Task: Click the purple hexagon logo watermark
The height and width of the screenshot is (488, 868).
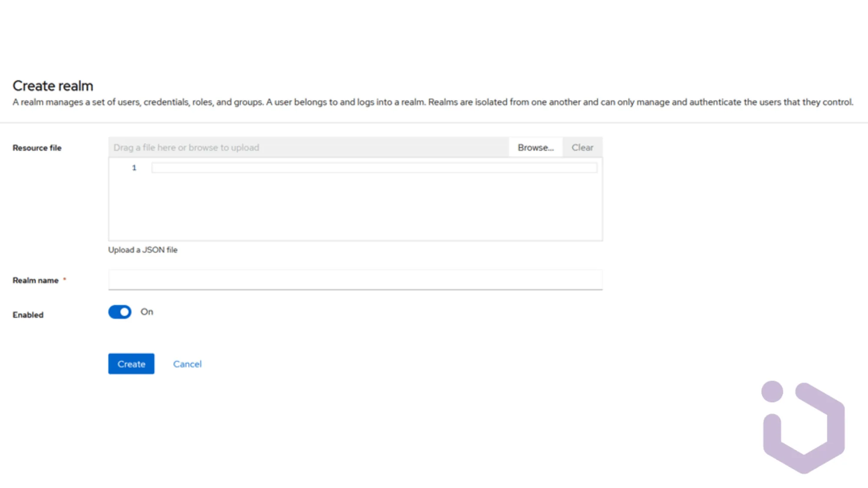Action: pos(803,427)
